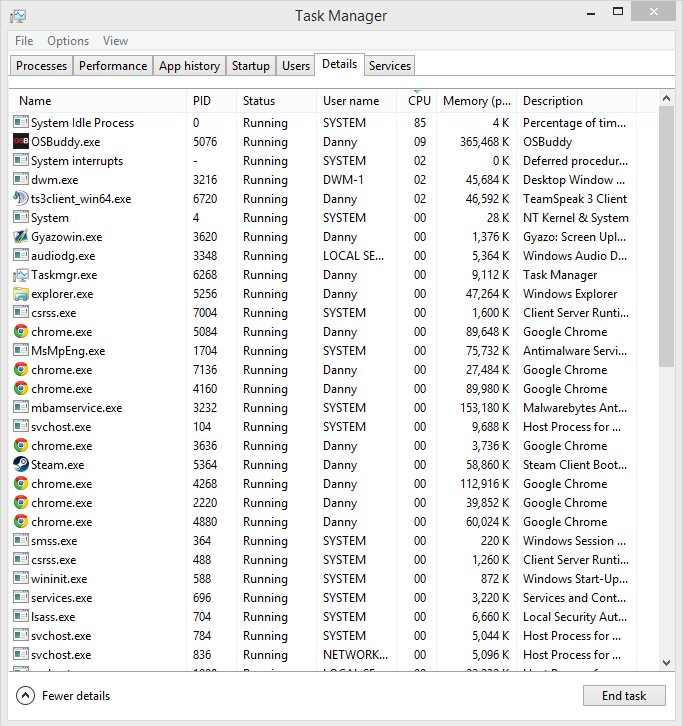683x726 pixels.
Task: Switch to the Performance tab
Action: tap(113, 66)
